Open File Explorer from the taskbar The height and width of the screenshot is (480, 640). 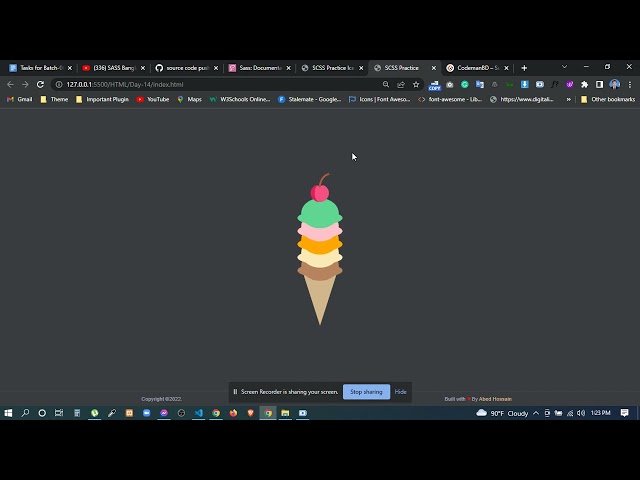point(285,413)
